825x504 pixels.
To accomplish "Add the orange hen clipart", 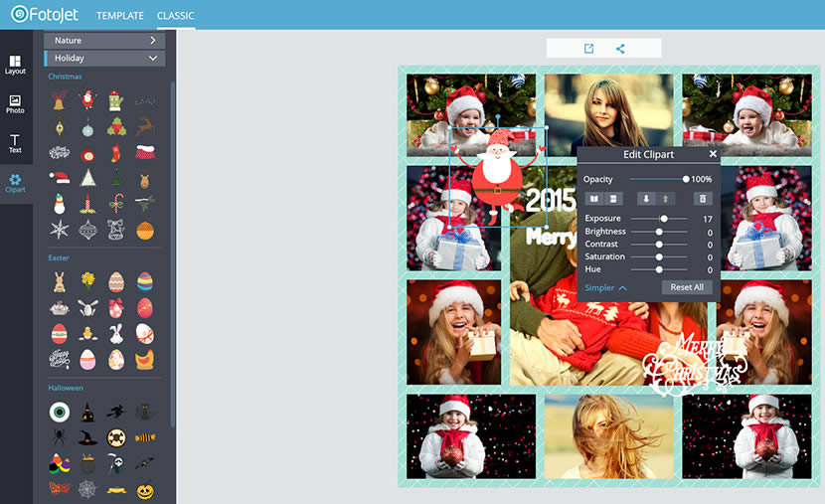I will pos(145,359).
